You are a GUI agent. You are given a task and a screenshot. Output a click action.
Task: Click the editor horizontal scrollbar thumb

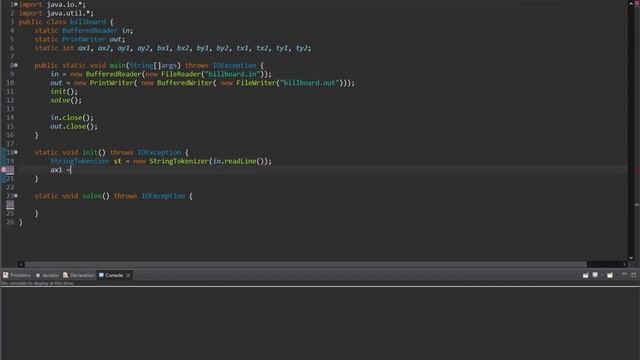pyautogui.click(x=306, y=264)
